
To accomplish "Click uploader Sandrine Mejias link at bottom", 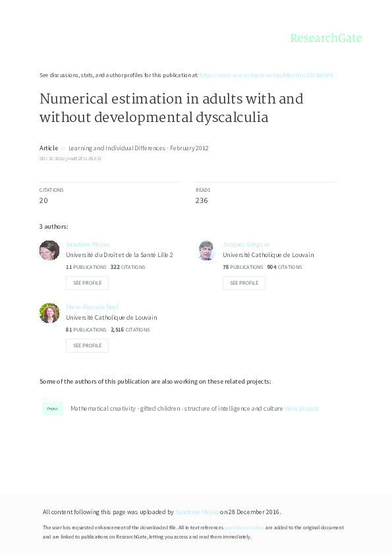I will (x=197, y=511).
